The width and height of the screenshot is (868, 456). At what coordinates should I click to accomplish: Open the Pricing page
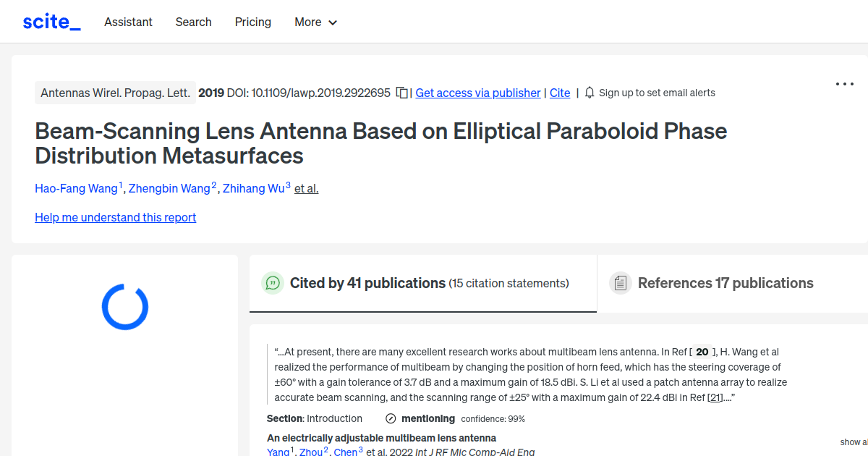[252, 22]
